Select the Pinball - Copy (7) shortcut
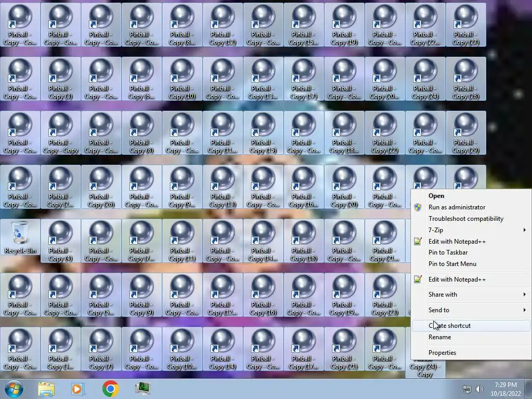Image resolution: width=532 pixels, height=399 pixels. pos(101,349)
